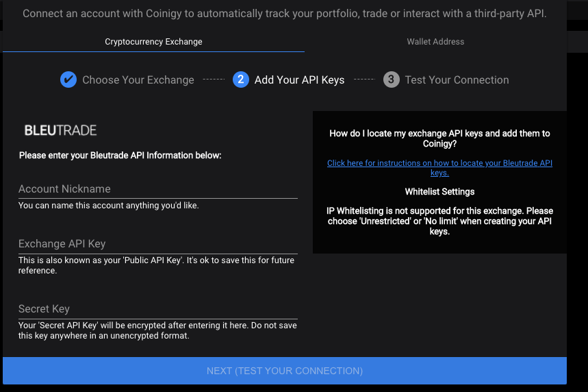Click into the Secret Key field

pyautogui.click(x=158, y=308)
